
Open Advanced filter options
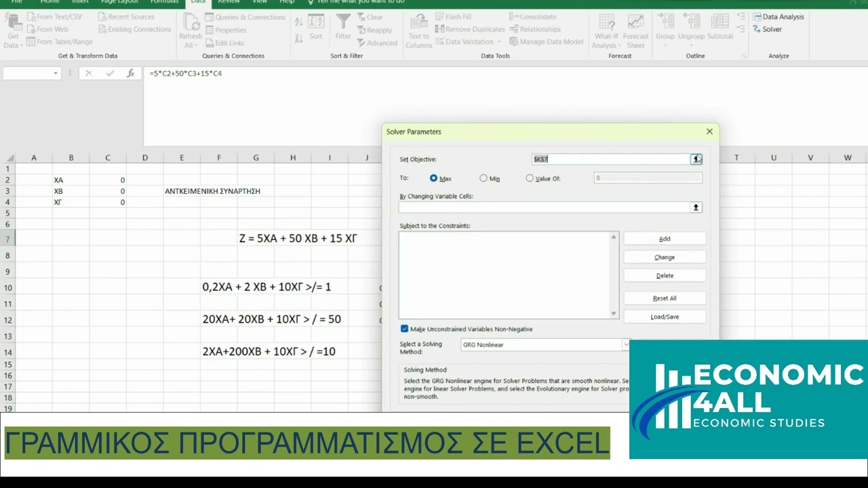tap(376, 43)
